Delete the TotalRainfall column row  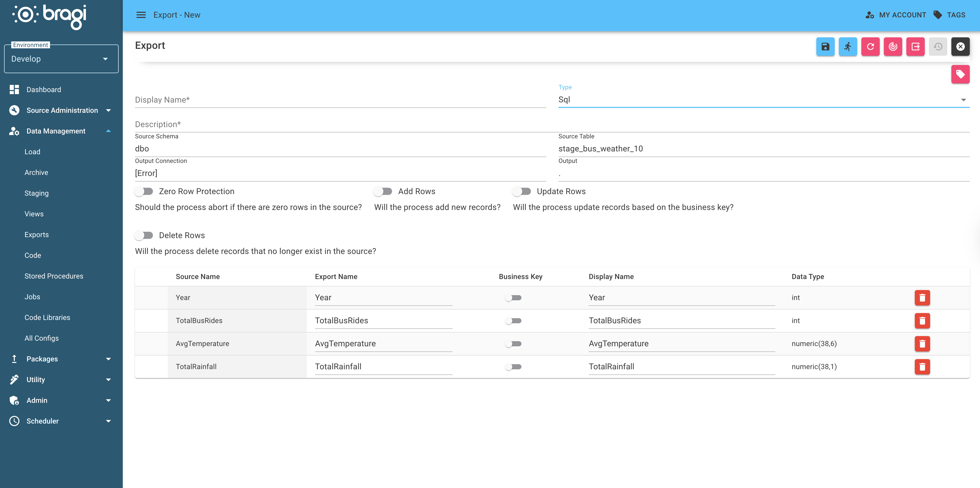coord(922,367)
